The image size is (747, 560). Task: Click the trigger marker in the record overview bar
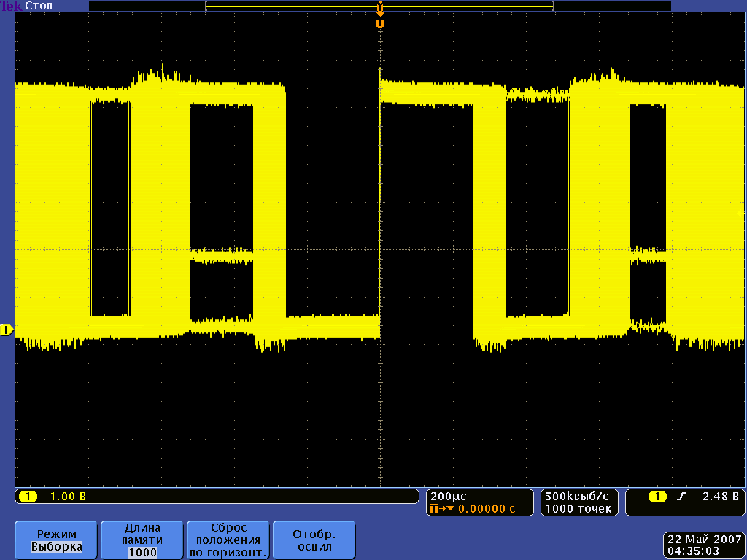[379, 7]
